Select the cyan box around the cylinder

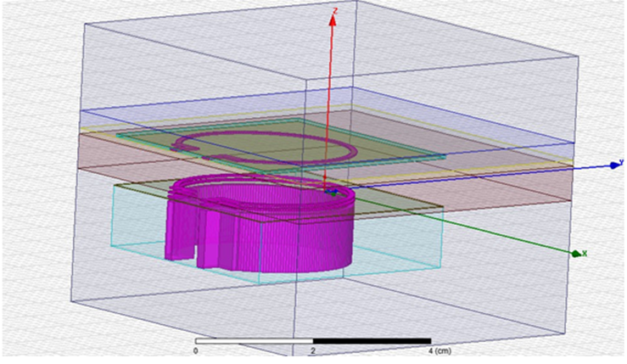coord(399,246)
